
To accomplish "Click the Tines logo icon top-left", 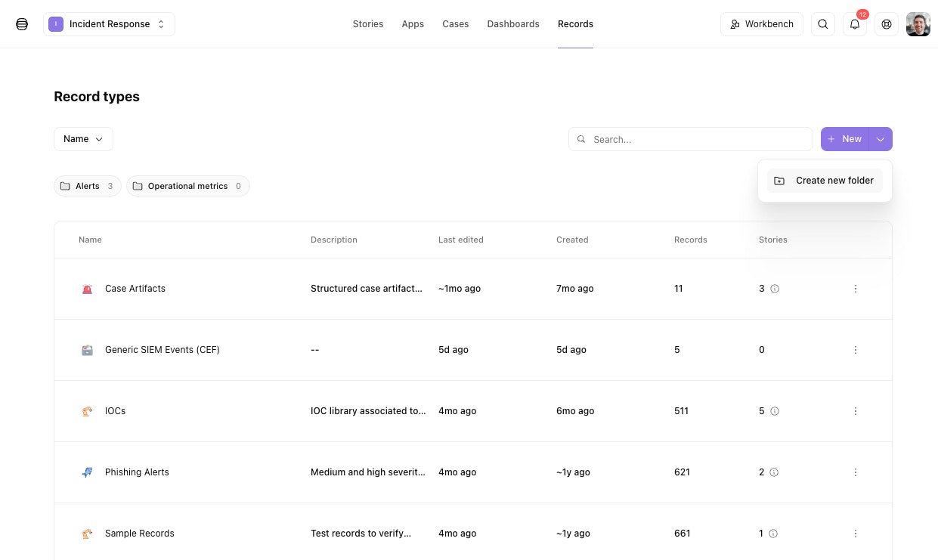I will point(22,24).
